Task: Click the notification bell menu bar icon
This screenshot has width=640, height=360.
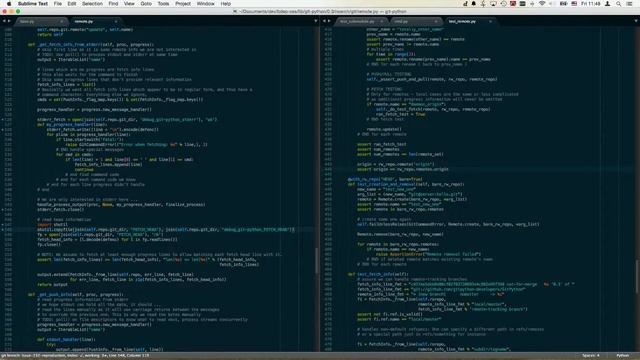Action: (473, 4)
